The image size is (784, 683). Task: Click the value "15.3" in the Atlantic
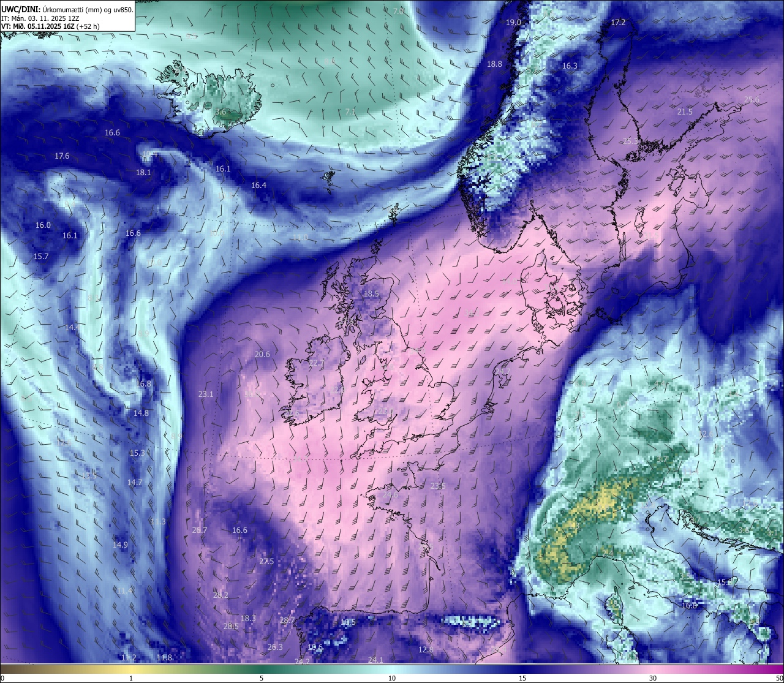point(137,453)
